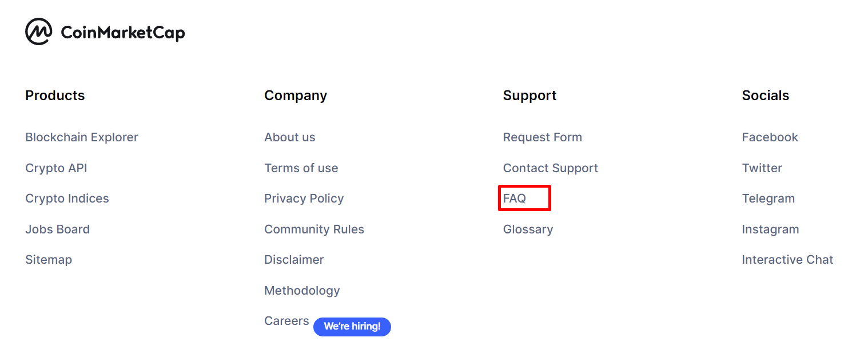Visit the Telegram social link
Image resolution: width=868 pixels, height=361 pixels.
[x=768, y=199]
